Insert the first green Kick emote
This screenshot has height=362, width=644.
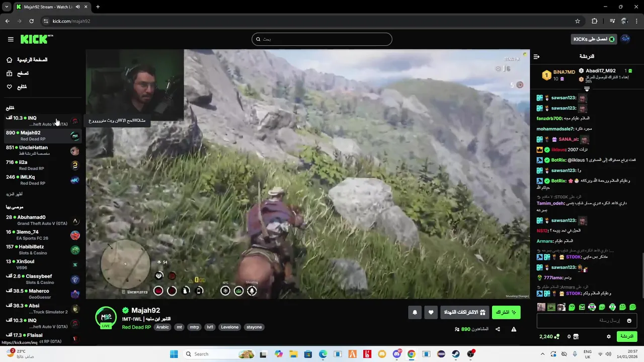pyautogui.click(x=572, y=307)
